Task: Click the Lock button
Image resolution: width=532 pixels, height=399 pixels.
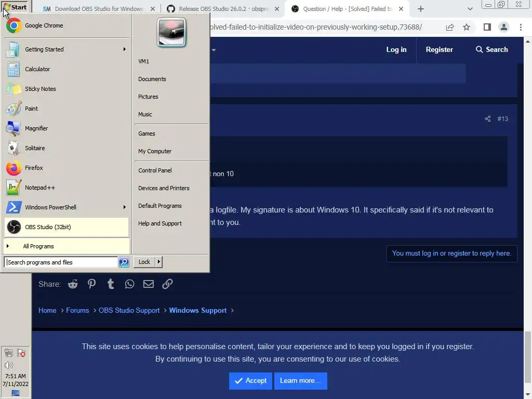Action: click(144, 262)
